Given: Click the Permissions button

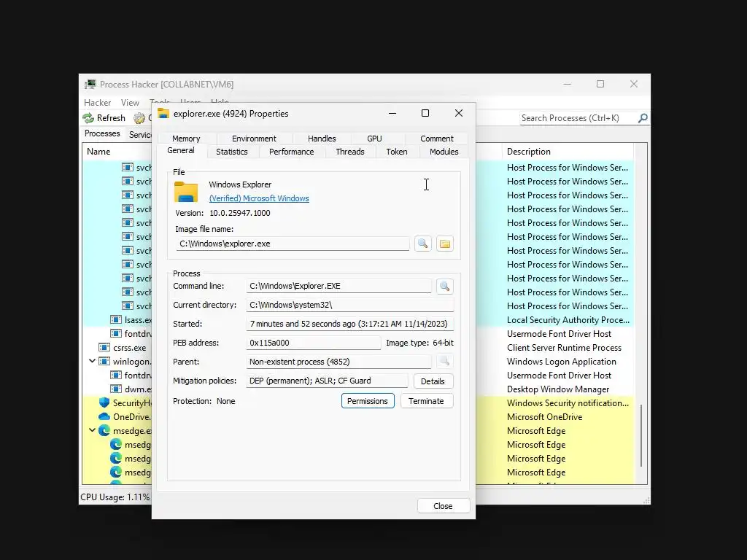Looking at the screenshot, I should (x=368, y=401).
